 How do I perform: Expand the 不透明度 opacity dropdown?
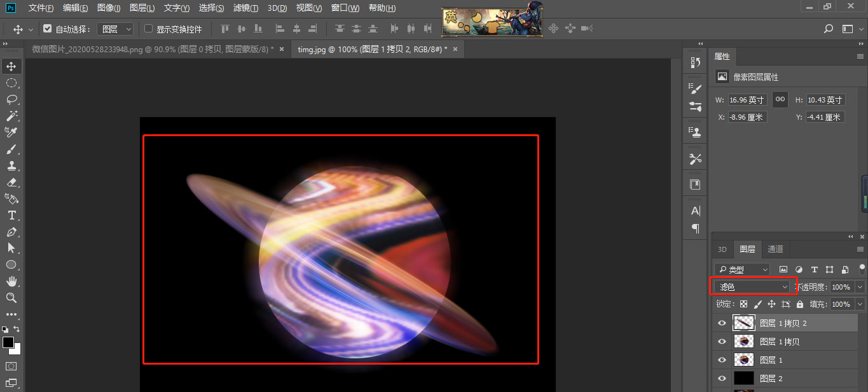(860, 287)
